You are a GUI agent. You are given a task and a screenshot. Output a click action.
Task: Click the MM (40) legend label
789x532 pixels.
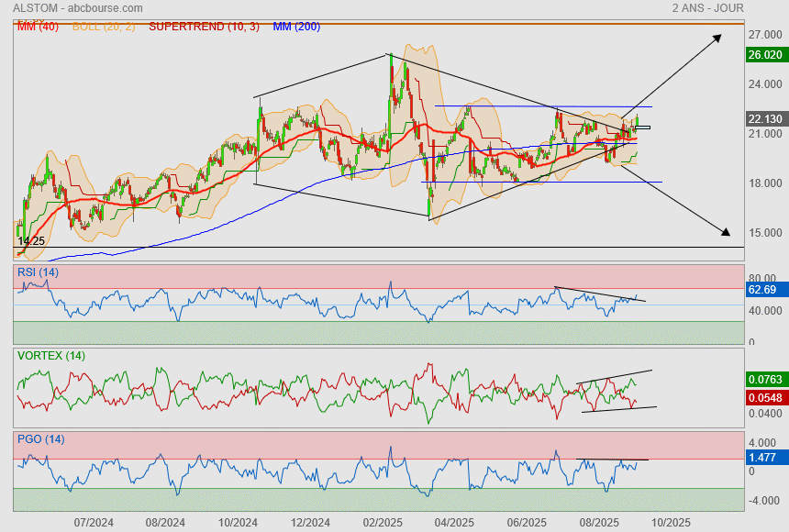pos(38,27)
